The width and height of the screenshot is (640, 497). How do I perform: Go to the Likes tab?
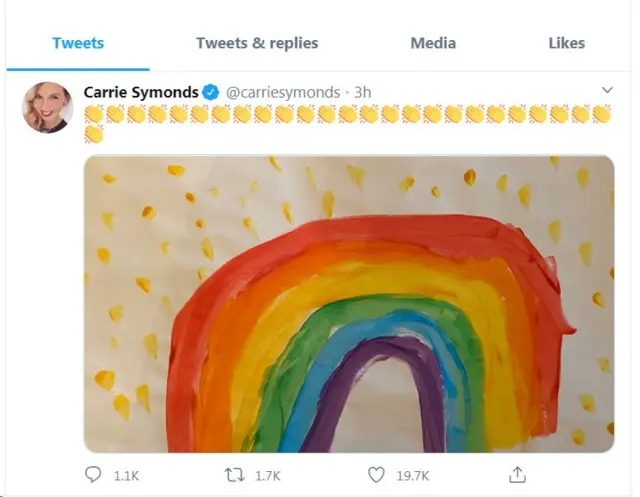567,43
